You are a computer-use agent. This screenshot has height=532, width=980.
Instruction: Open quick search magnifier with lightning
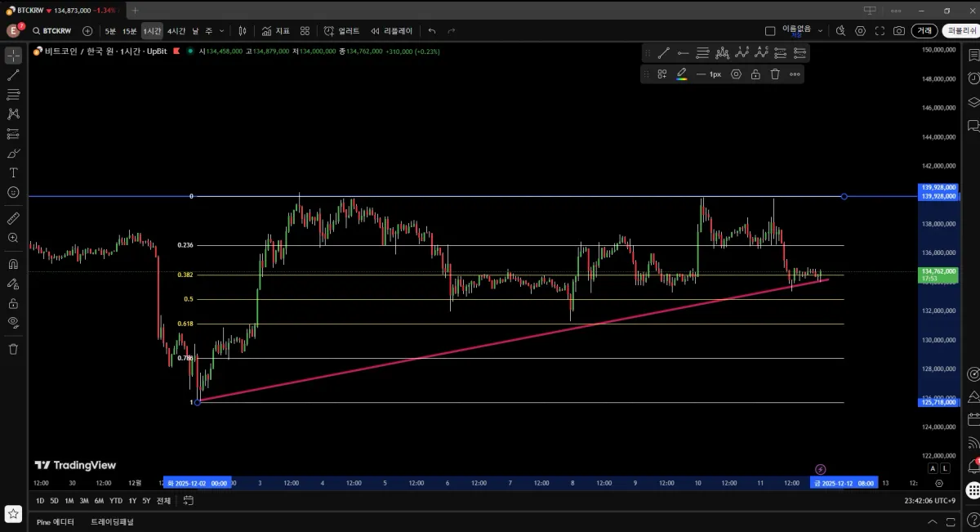point(840,31)
